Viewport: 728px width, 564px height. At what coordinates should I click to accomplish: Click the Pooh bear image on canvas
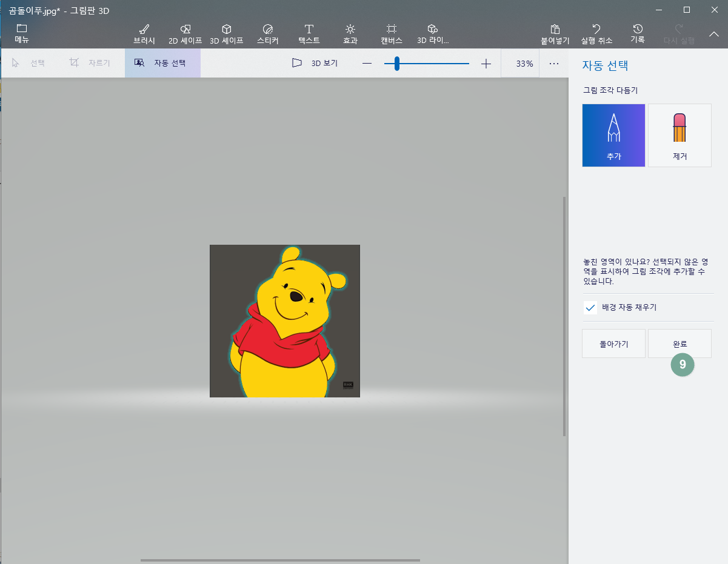285,321
